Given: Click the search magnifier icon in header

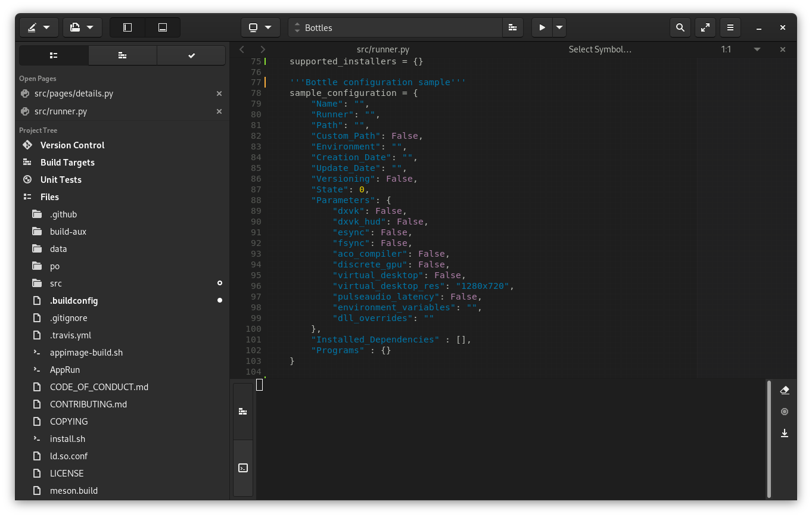Looking at the screenshot, I should tap(680, 27).
